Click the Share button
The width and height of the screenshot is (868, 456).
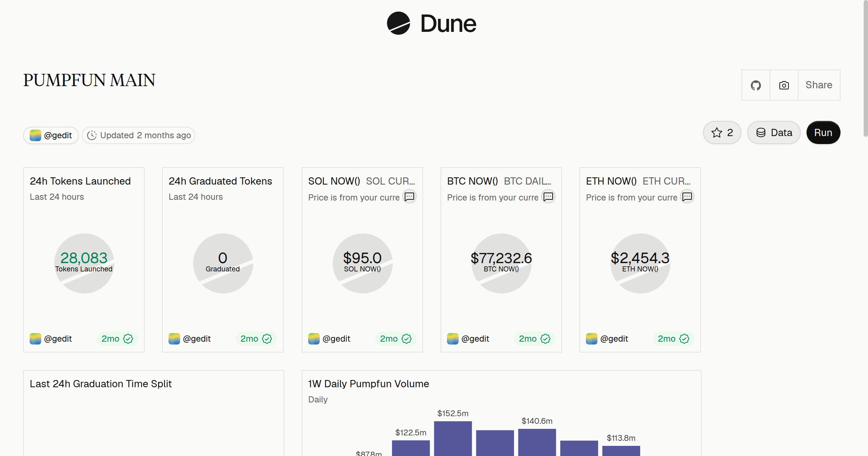(819, 85)
